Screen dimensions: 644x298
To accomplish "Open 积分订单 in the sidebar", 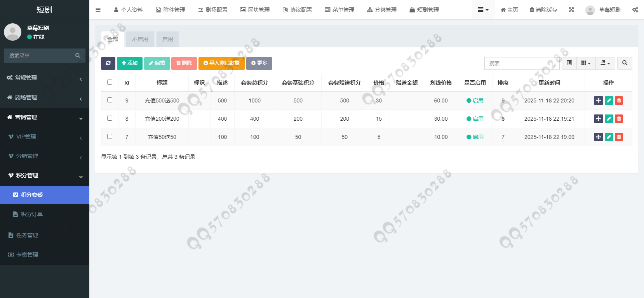I will tap(45, 214).
